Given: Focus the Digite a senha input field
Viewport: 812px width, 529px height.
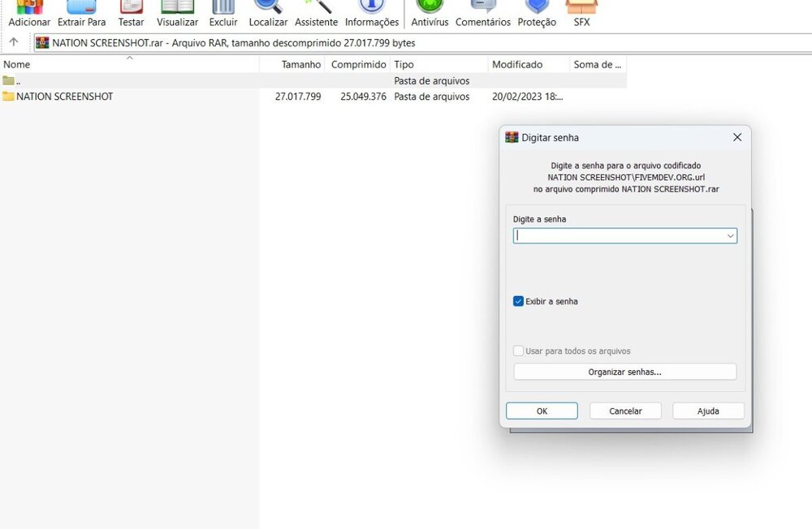Looking at the screenshot, I should pos(619,236).
